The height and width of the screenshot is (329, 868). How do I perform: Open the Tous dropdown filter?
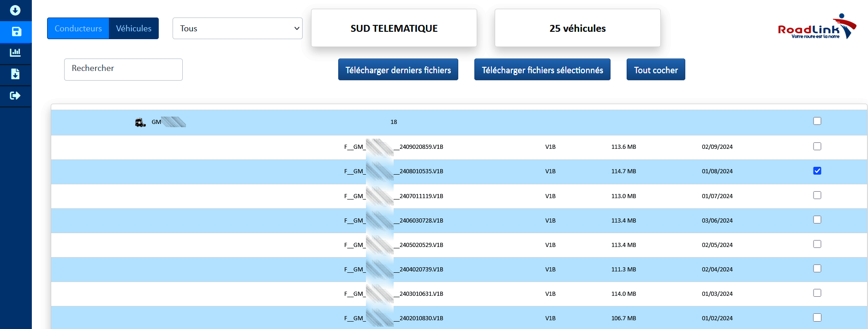pos(238,29)
